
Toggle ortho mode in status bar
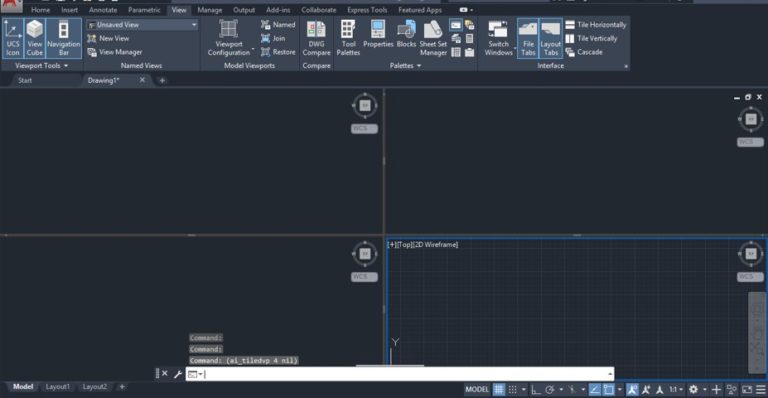coord(535,389)
